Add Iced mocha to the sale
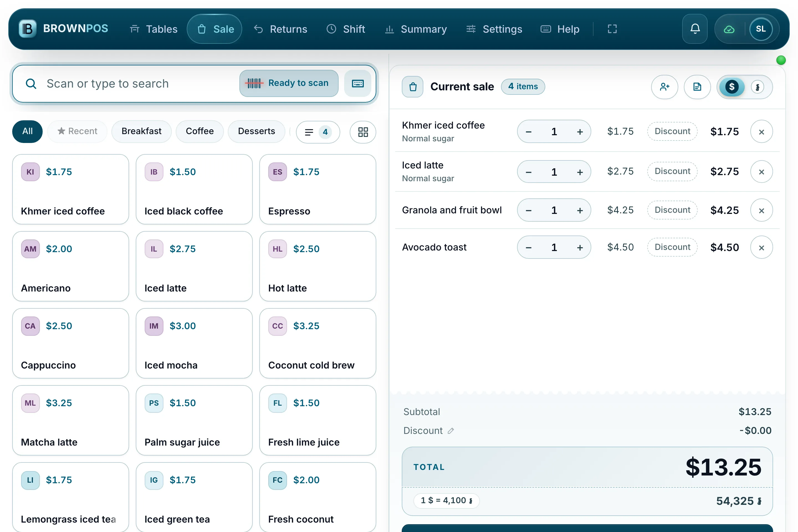Image resolution: width=798 pixels, height=532 pixels. coord(194,343)
